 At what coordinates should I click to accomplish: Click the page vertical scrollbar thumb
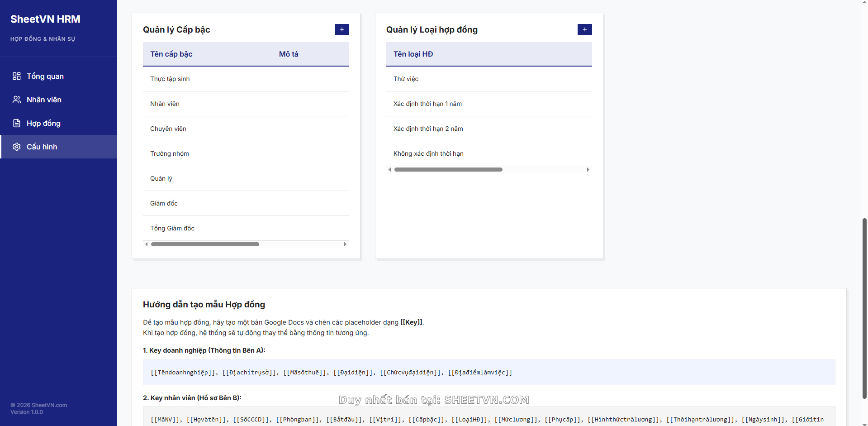(x=864, y=308)
